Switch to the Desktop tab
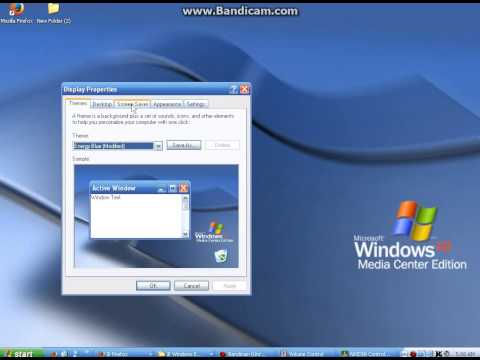480x360 pixels. click(x=102, y=104)
